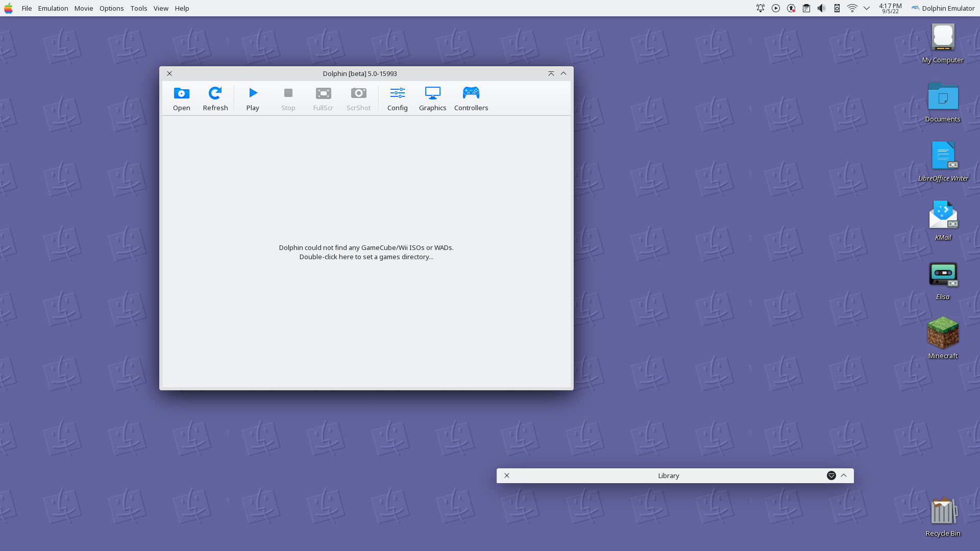The width and height of the screenshot is (980, 551).
Task: Click the volume speaker tray icon
Action: [x=821, y=8]
